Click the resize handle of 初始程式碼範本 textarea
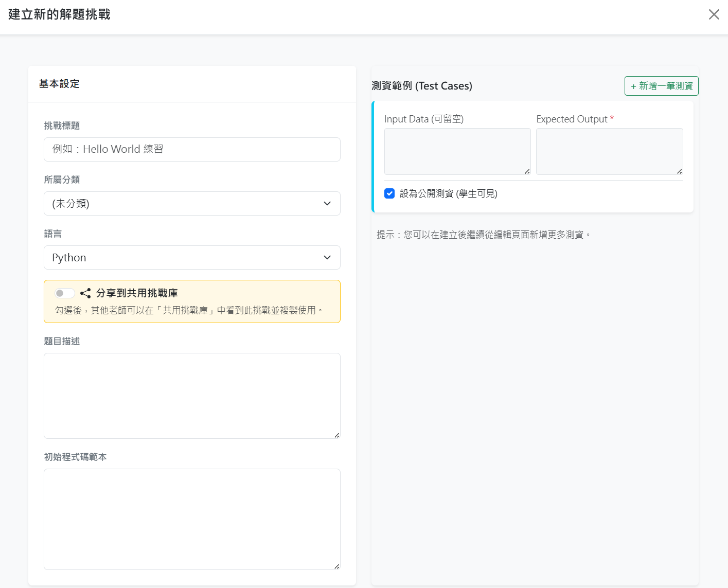Image resolution: width=728 pixels, height=588 pixels. (336, 566)
